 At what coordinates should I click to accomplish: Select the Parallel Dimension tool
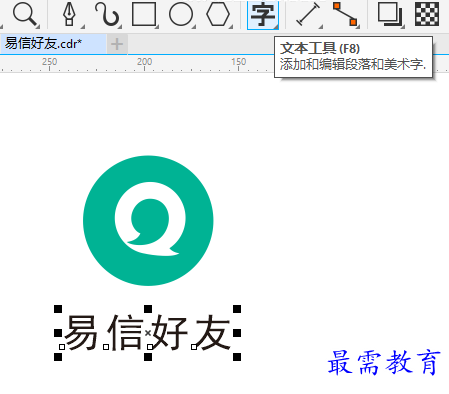pyautogui.click(x=309, y=15)
